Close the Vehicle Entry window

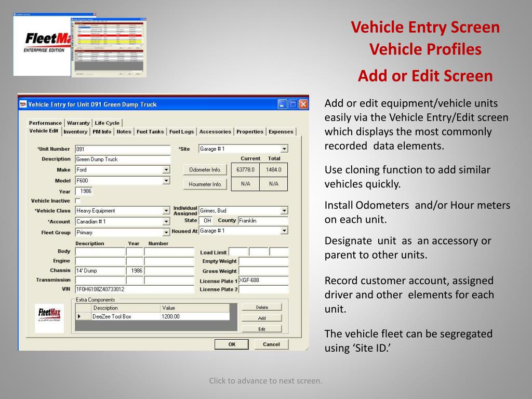coord(303,104)
